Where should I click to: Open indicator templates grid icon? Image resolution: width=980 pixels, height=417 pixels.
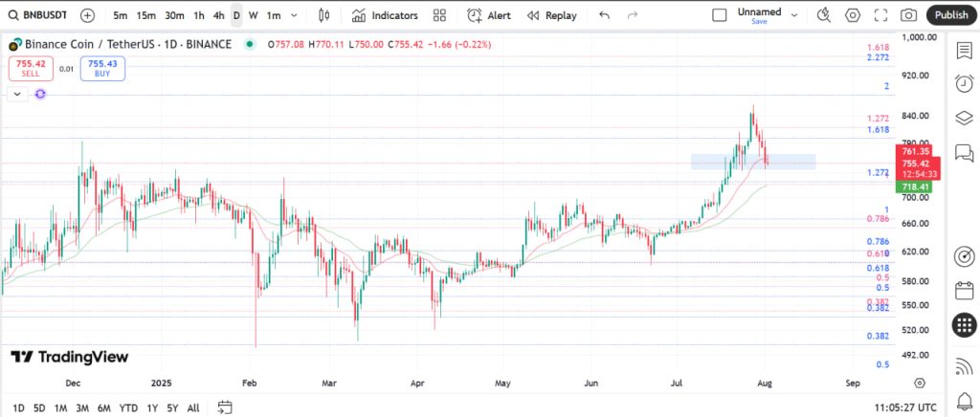point(439,15)
